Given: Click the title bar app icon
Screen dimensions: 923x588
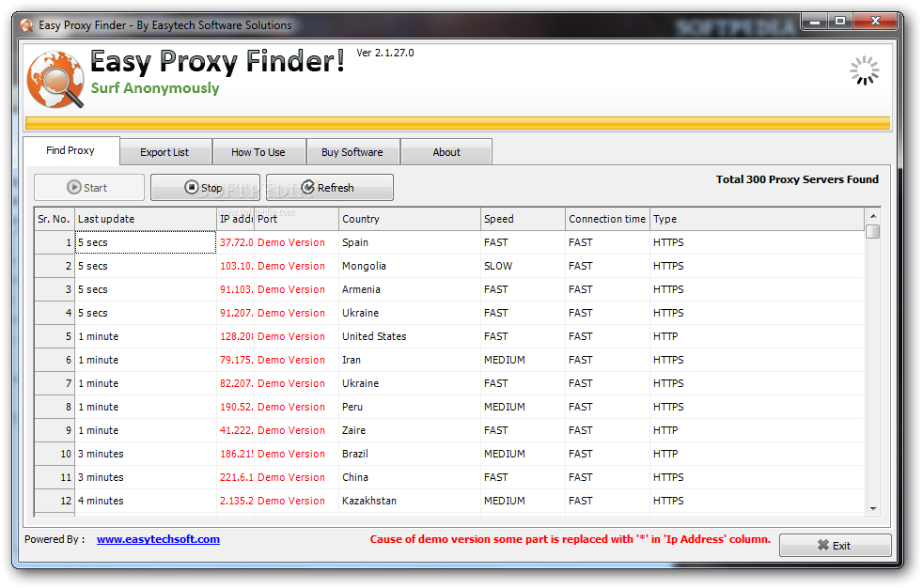Looking at the screenshot, I should click(x=26, y=25).
